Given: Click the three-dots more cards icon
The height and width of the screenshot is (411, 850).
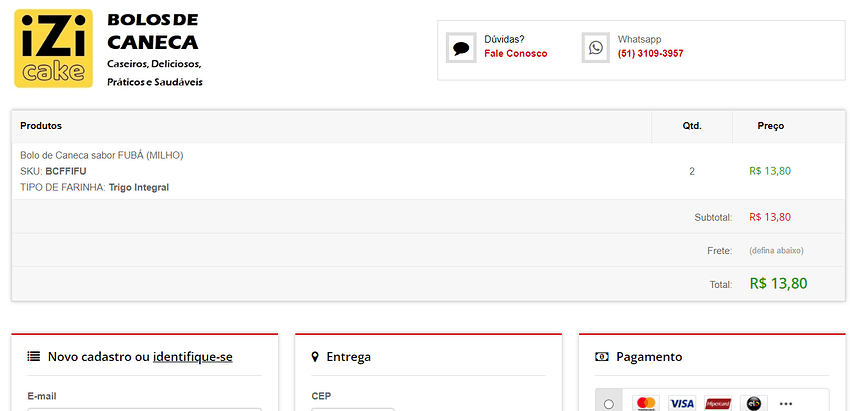Looking at the screenshot, I should pyautogui.click(x=786, y=403).
